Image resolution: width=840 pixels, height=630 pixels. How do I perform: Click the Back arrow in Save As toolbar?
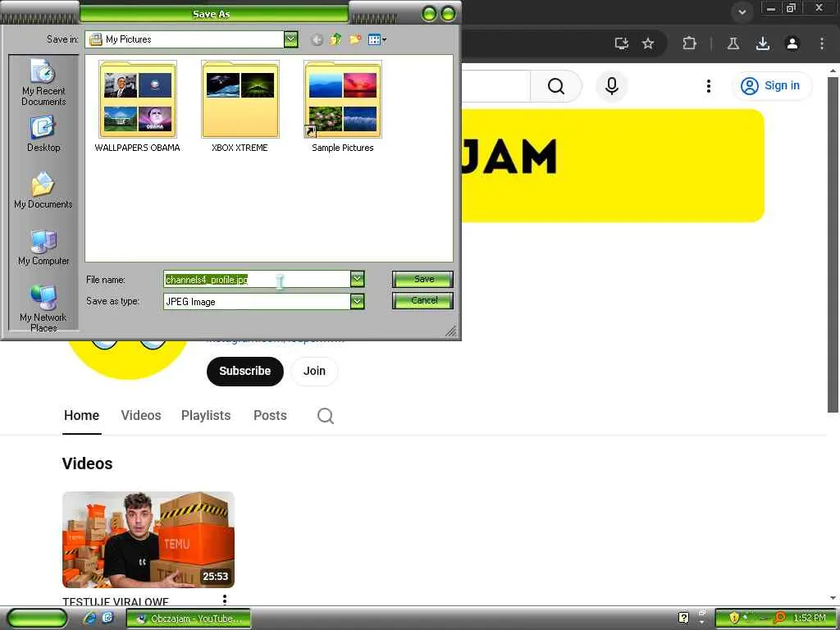click(x=317, y=39)
